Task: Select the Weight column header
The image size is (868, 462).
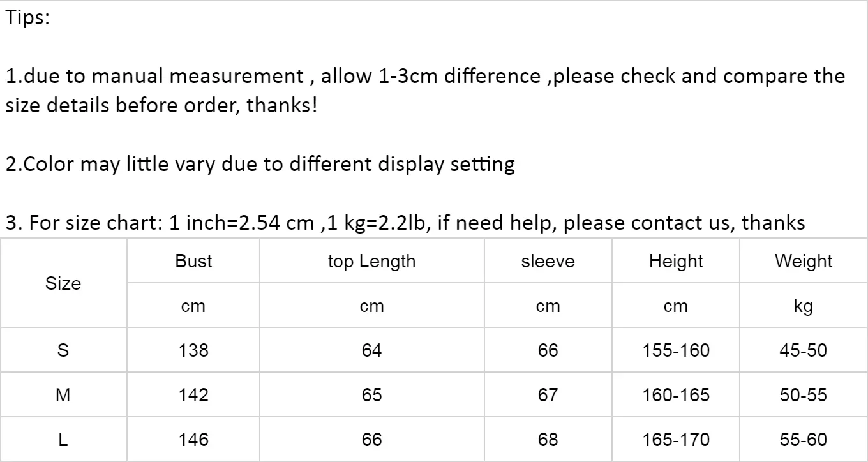Action: click(x=804, y=261)
